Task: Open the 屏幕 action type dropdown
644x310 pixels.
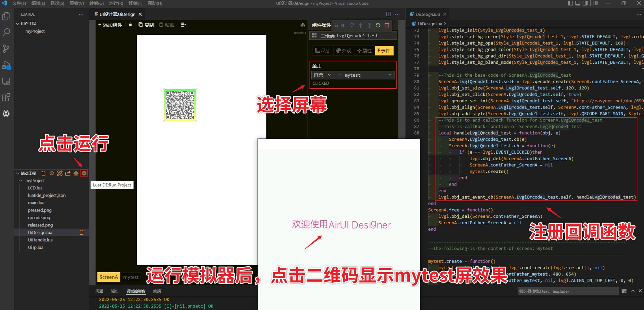Action: pyautogui.click(x=322, y=75)
